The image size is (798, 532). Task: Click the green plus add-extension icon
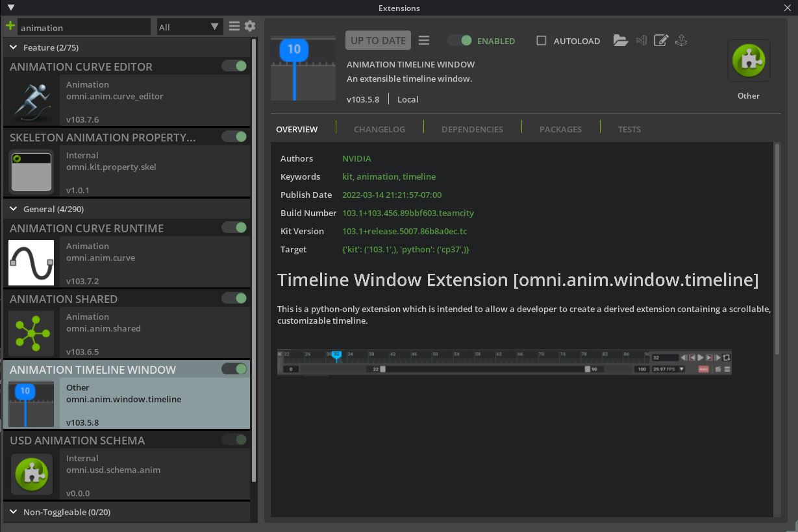(x=10, y=27)
